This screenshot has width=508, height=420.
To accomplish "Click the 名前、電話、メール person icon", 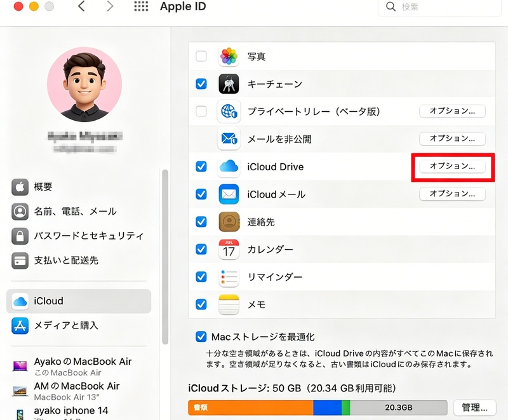I will tap(20, 212).
